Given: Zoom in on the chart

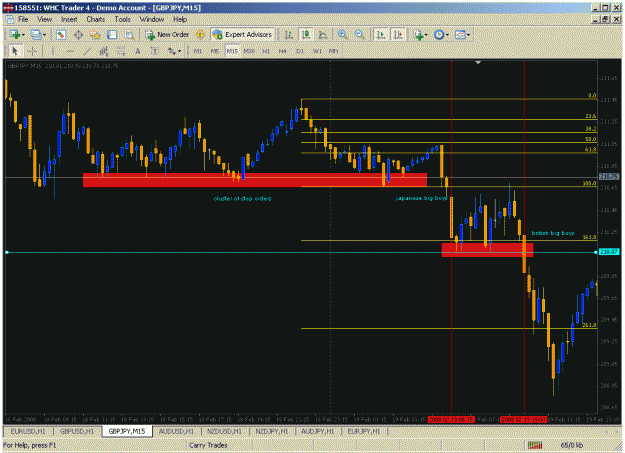Looking at the screenshot, I should click(342, 35).
